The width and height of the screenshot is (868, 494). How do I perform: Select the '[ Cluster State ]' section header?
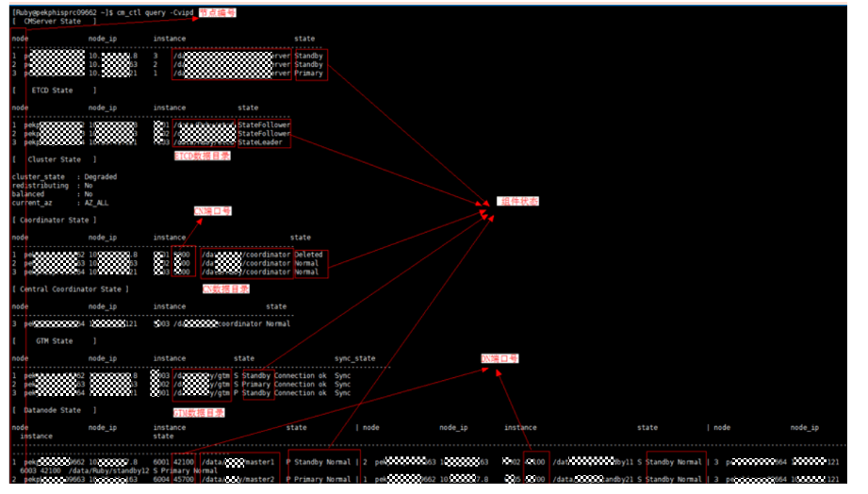coord(55,159)
